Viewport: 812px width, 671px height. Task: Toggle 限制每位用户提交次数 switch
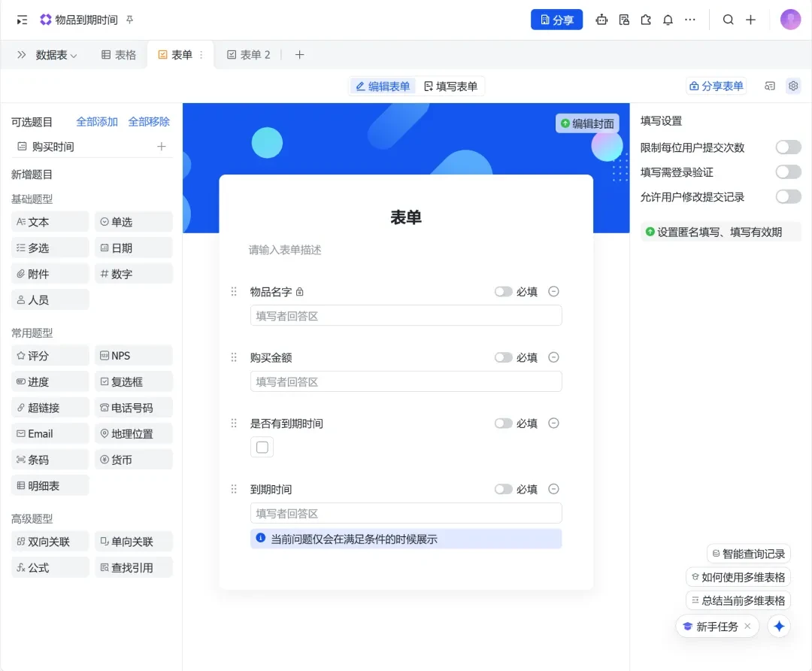788,147
